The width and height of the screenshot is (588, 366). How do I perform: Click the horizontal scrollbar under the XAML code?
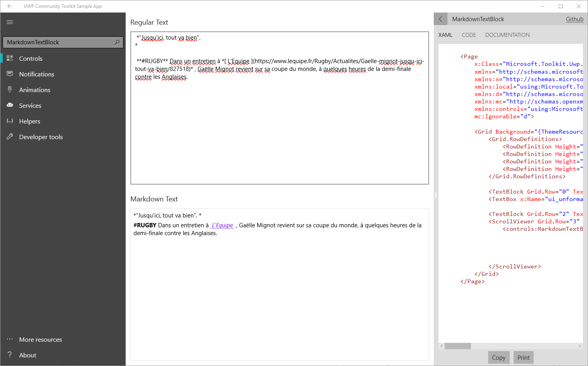pyautogui.click(x=458, y=346)
